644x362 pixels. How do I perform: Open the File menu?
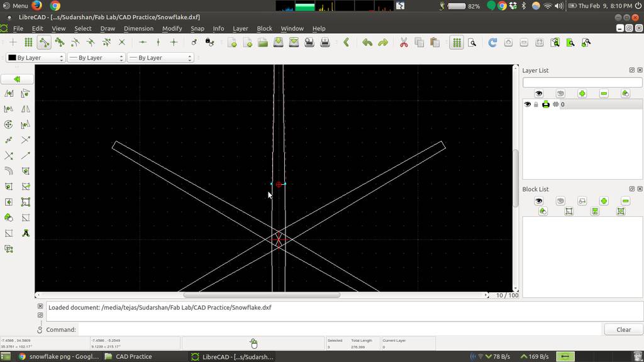click(18, 28)
